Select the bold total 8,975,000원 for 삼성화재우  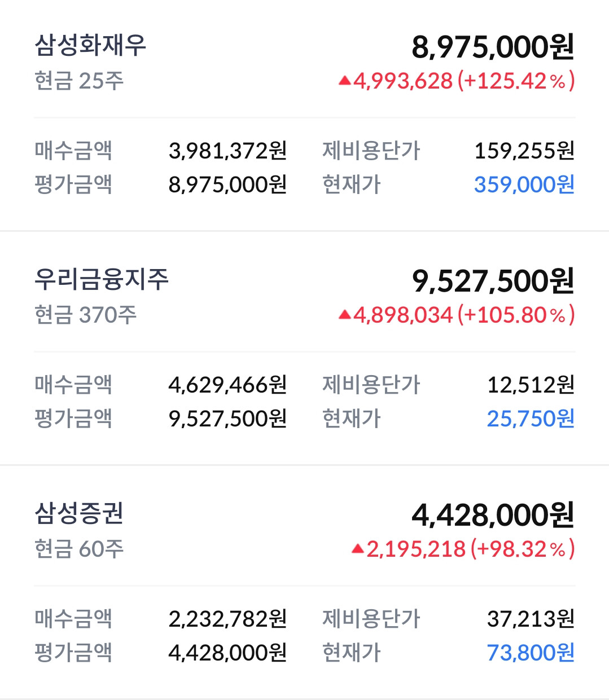(x=493, y=47)
